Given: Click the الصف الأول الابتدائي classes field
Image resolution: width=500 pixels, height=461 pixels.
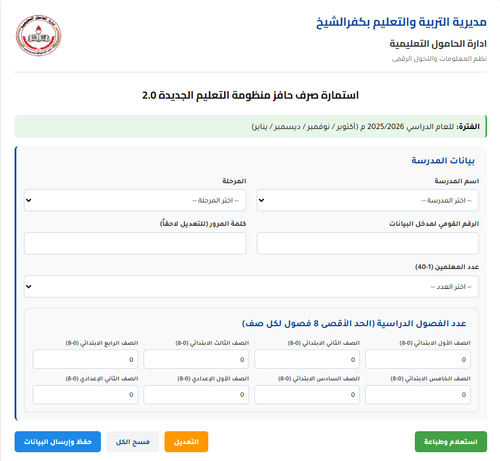Looking at the screenshot, I should pyautogui.click(x=418, y=359).
